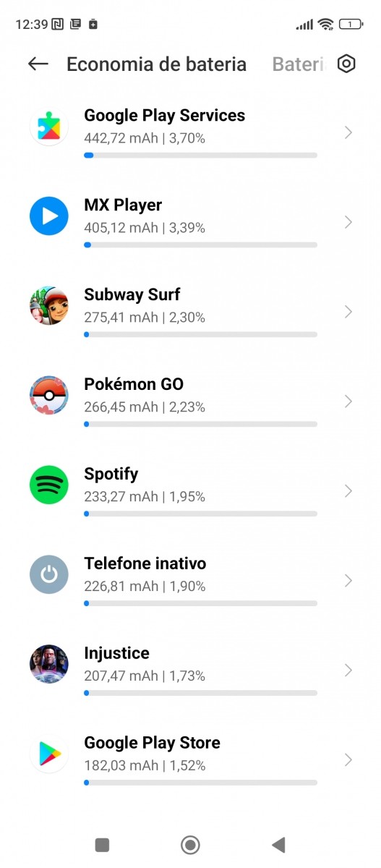Tap the Injustice game icon
381x868 pixels.
click(x=49, y=664)
